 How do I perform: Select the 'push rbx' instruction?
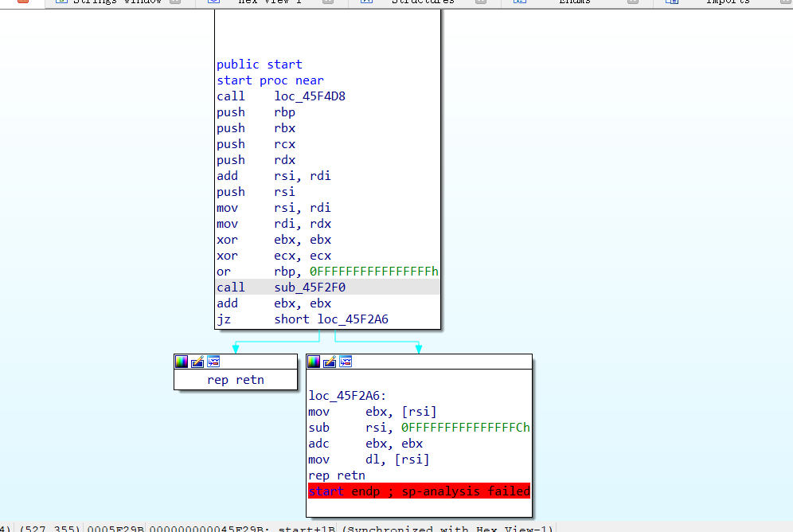256,128
